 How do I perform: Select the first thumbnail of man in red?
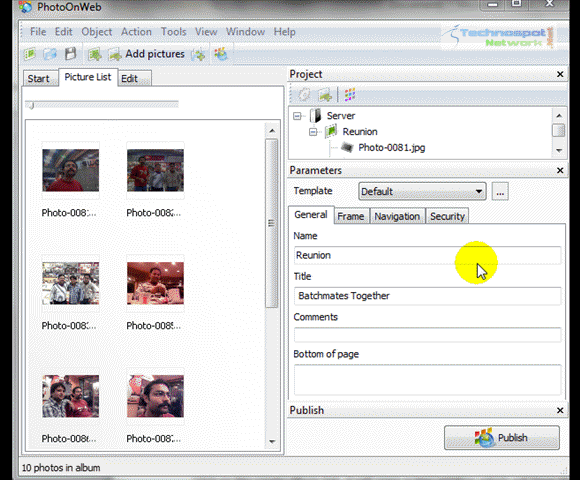70,170
